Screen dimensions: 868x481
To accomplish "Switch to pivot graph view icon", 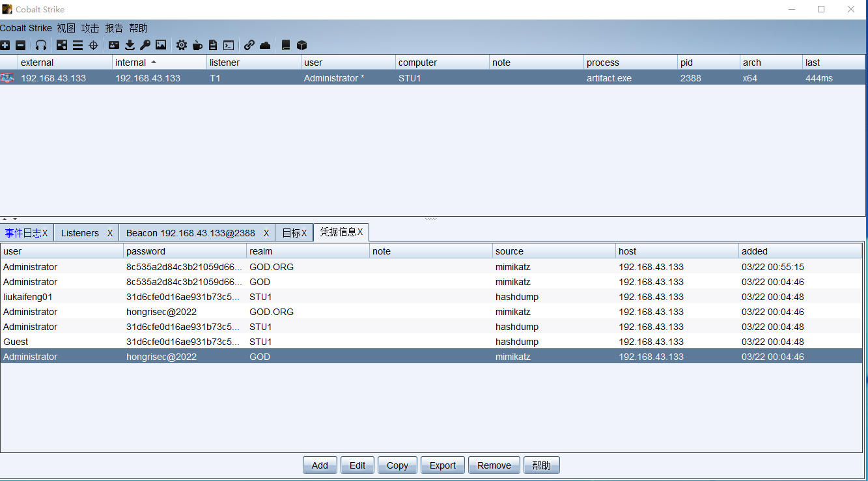I will click(62, 45).
